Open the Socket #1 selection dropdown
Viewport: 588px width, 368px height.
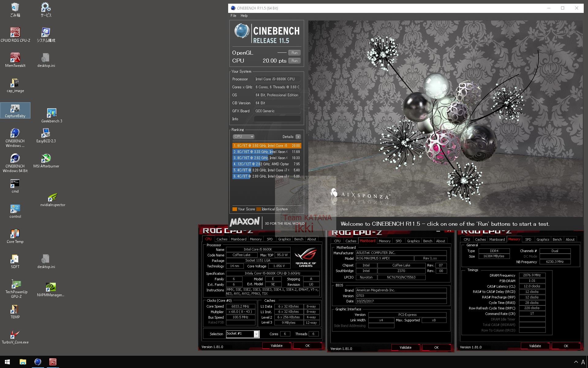(x=243, y=334)
